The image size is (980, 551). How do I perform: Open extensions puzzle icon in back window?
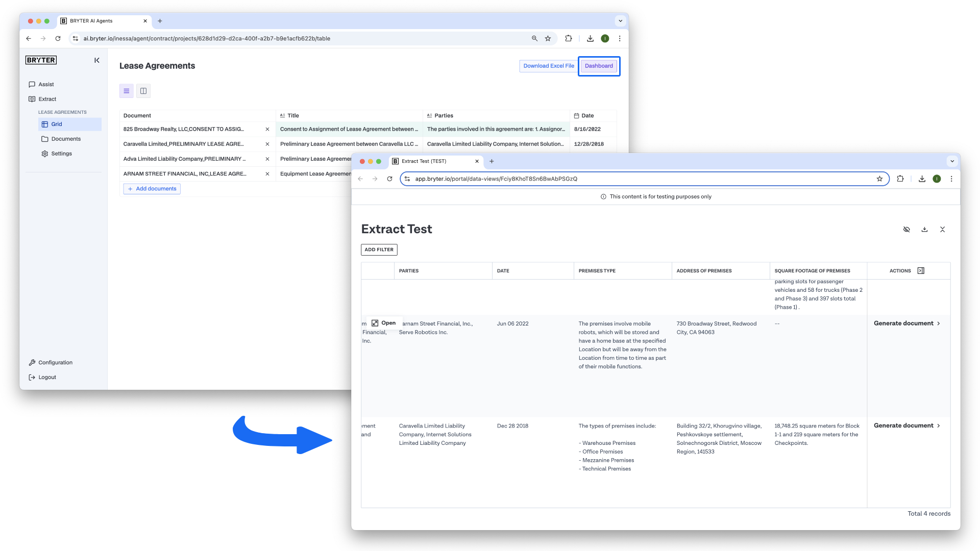click(569, 38)
